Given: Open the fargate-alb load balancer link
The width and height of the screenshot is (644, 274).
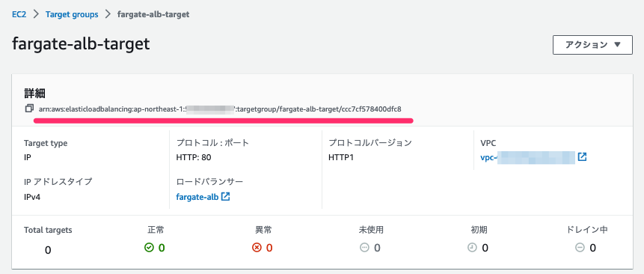Looking at the screenshot, I should (197, 197).
